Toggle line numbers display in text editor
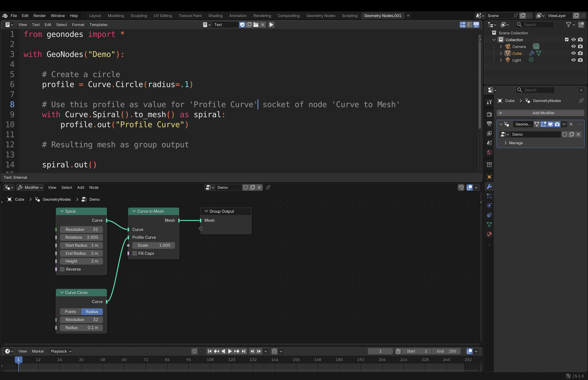This screenshot has width=588, height=380. click(463, 25)
